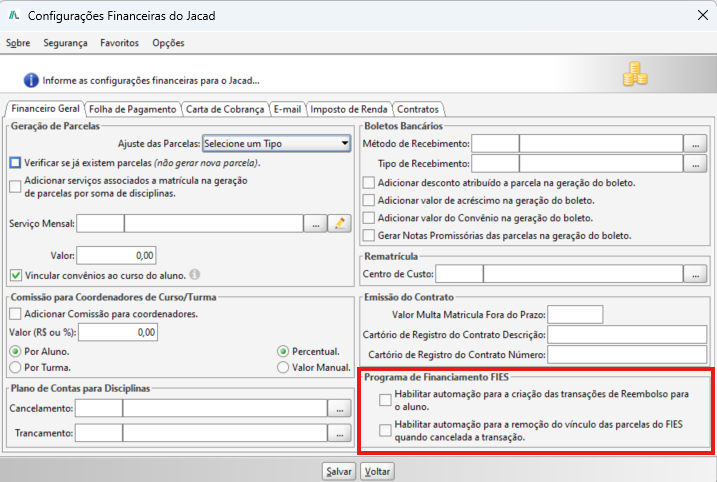Switch to E-mail tab
717x482 pixels.
[x=287, y=109]
